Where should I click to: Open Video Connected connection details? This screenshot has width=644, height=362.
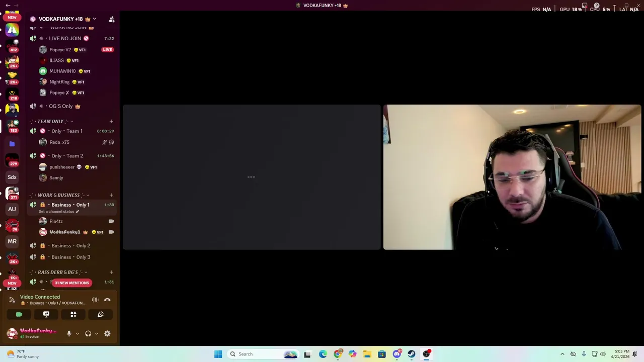[x=40, y=297]
